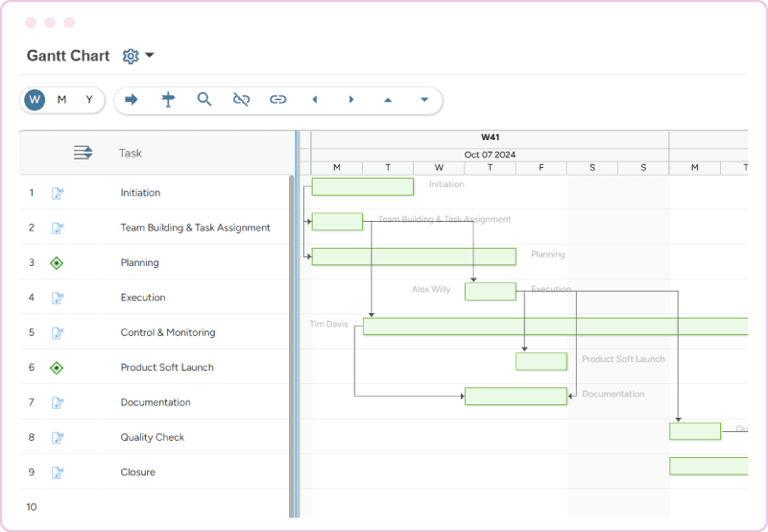Switch to week view with W

[x=35, y=100]
